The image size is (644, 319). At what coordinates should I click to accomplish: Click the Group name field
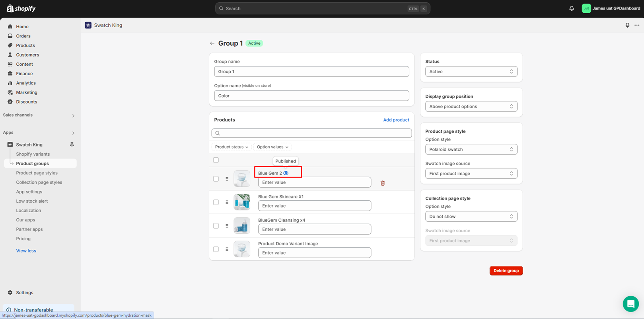[311, 72]
